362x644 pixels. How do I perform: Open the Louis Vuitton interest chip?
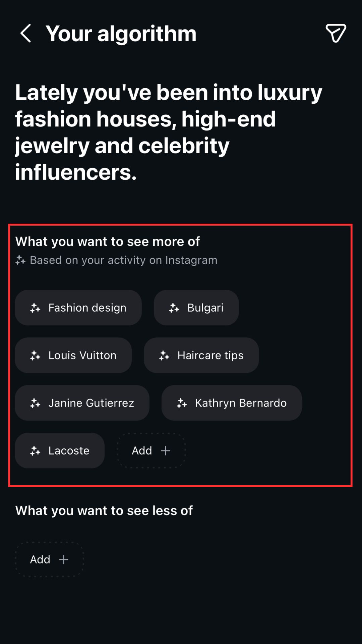click(82, 355)
